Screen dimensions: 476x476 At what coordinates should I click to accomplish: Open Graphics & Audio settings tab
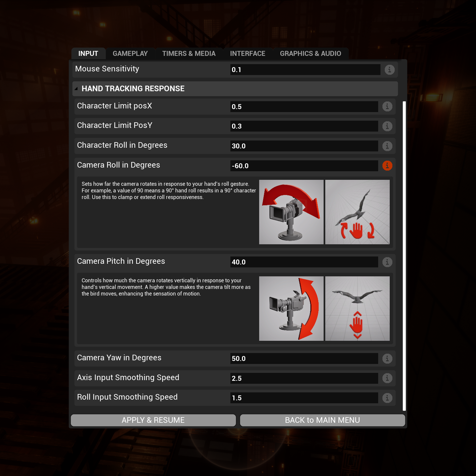click(310, 54)
